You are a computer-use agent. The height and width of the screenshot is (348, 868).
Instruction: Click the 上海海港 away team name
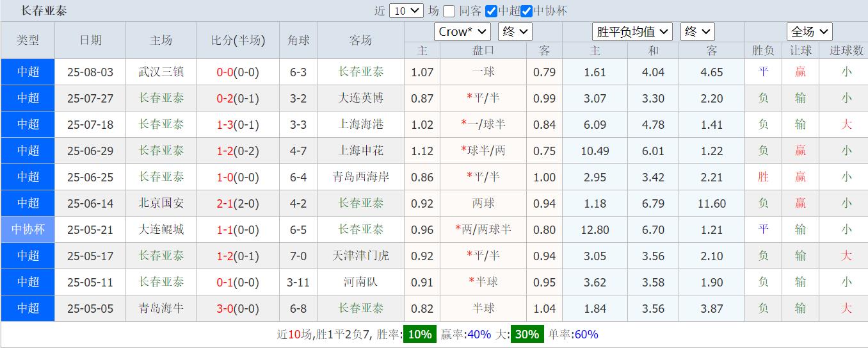pos(360,124)
